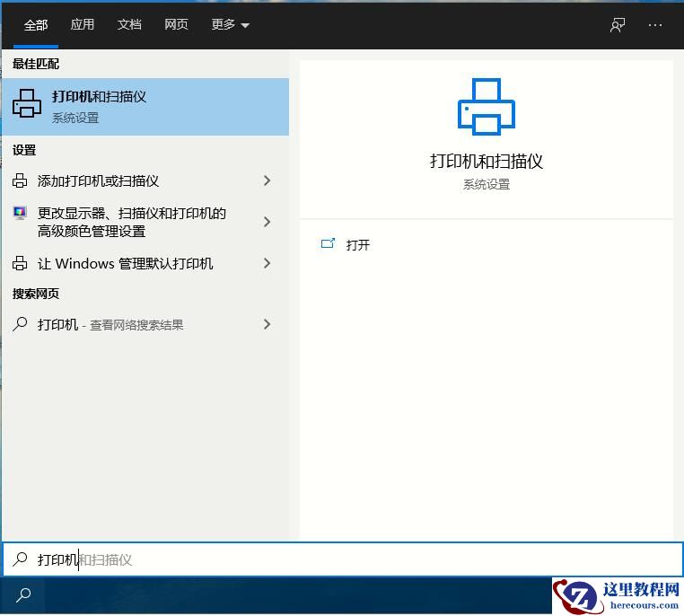Expand chevron for 让 Windows 管理默认打印机
This screenshot has height=616, width=684.
pos(267,263)
